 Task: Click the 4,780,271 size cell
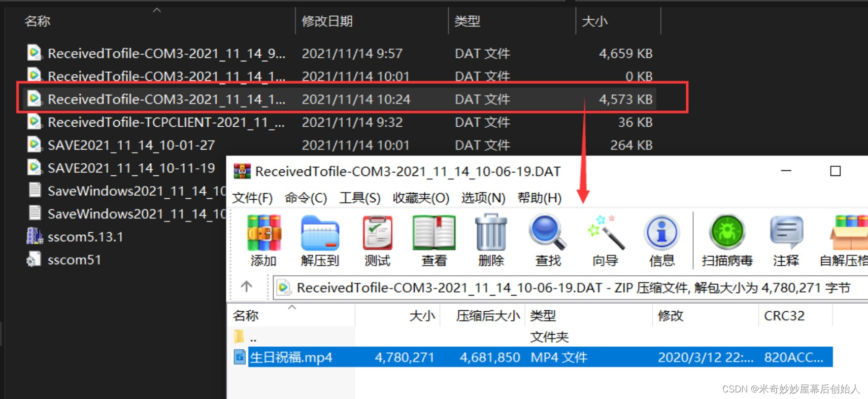(405, 357)
